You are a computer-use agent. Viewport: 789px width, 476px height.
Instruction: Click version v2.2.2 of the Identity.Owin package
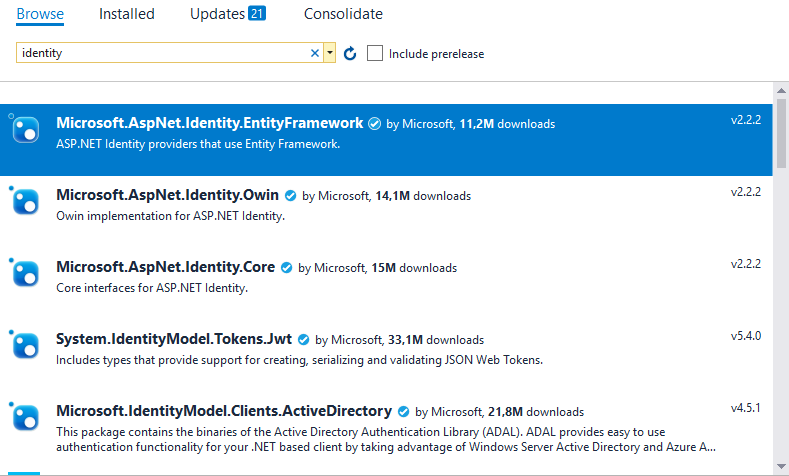click(x=746, y=192)
